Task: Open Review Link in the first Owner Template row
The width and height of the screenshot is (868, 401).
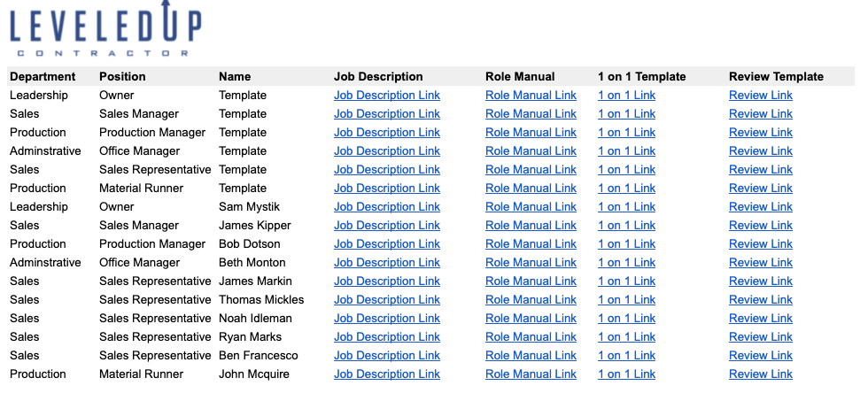Action: click(x=760, y=96)
